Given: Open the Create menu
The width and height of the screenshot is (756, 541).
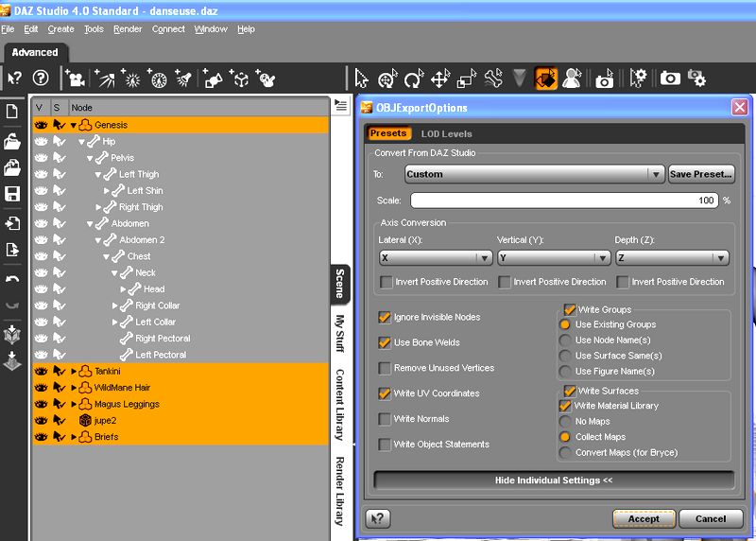Looking at the screenshot, I should click(60, 29).
